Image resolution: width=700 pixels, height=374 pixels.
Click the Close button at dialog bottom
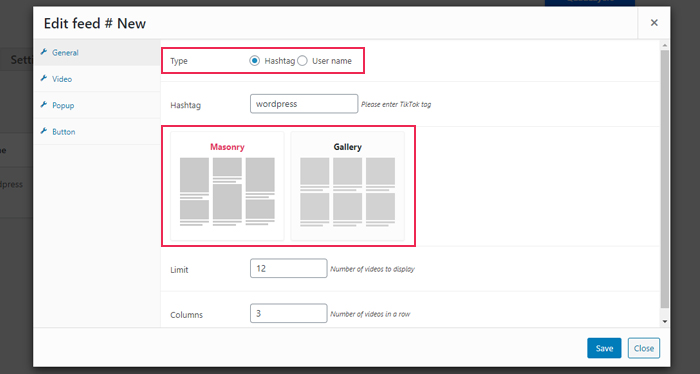pos(644,348)
